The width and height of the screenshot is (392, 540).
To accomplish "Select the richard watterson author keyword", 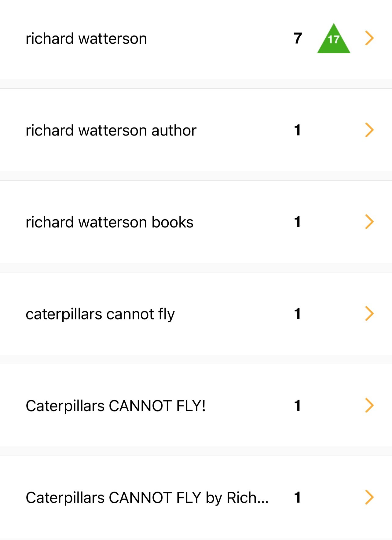I will [x=111, y=131].
